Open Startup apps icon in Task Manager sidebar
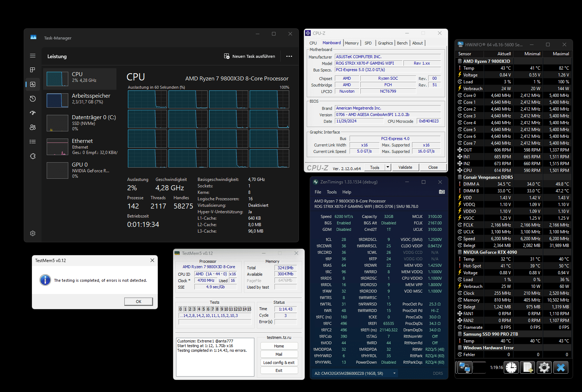This screenshot has width=582, height=392. 33,113
